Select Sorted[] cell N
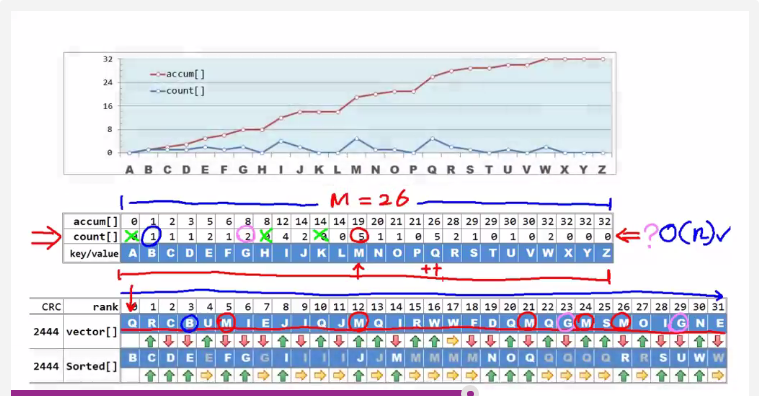 coord(491,358)
